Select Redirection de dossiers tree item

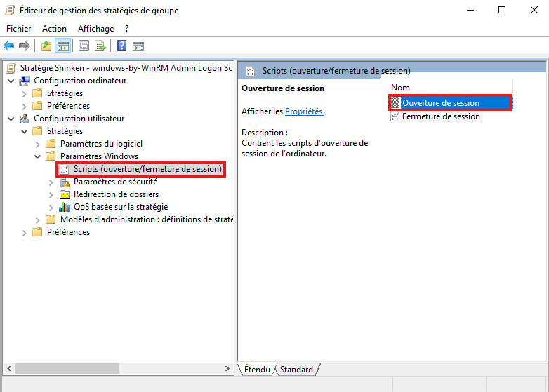click(x=116, y=194)
